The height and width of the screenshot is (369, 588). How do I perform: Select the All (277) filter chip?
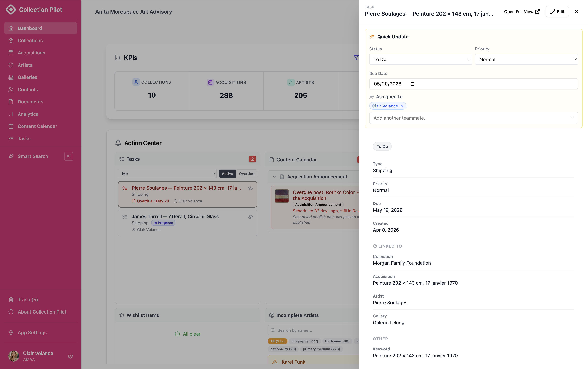point(277,341)
